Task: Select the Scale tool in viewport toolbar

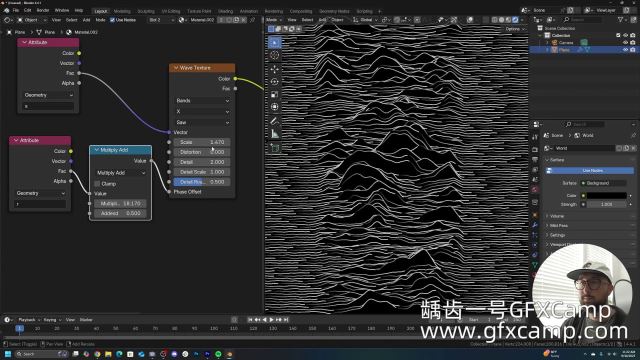Action: tap(275, 95)
